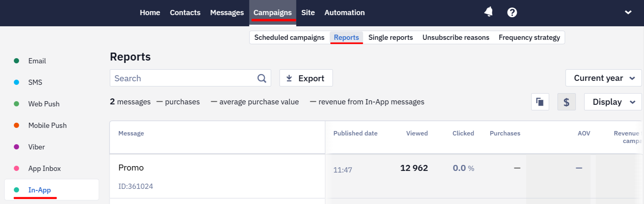Switch to Unsubscribe reasons tab
644x204 pixels.
click(x=456, y=37)
